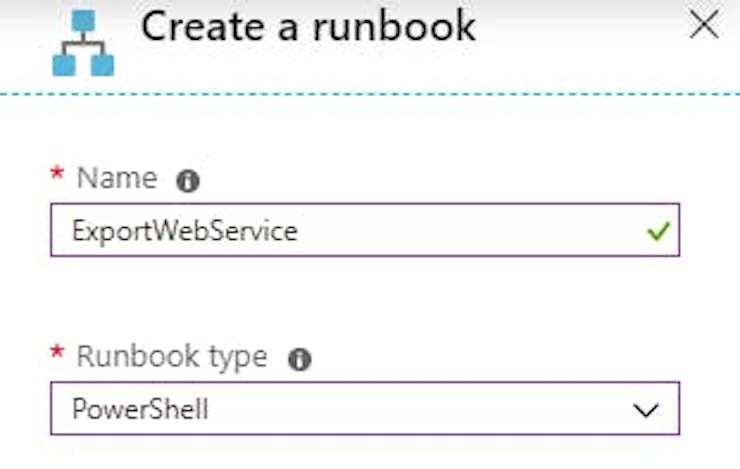Click the Name field label

coord(117,178)
